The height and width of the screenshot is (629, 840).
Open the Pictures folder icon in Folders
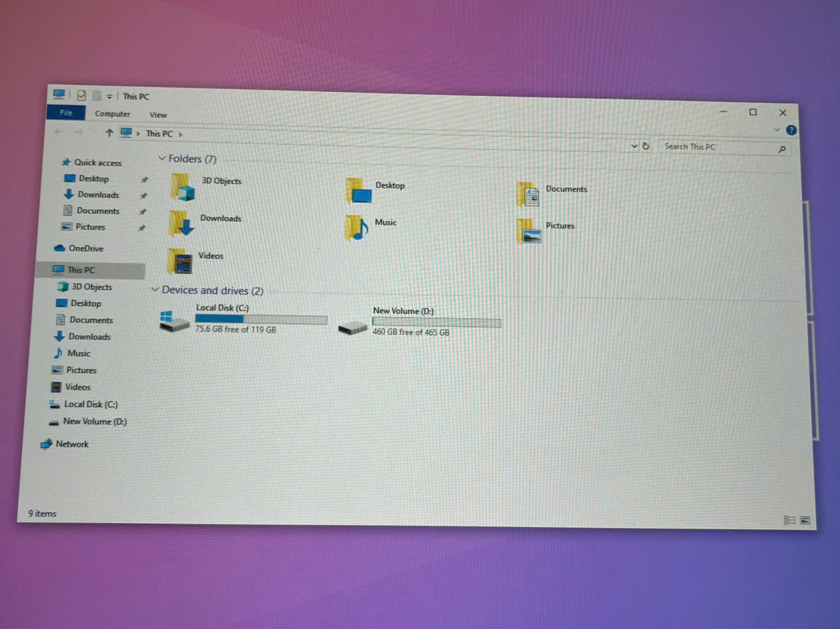[529, 231]
